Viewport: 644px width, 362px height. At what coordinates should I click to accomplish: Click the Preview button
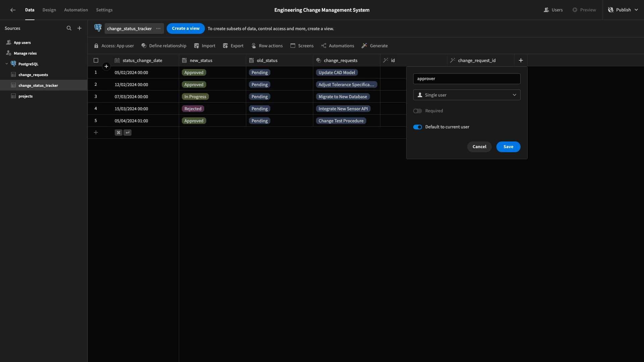point(584,10)
